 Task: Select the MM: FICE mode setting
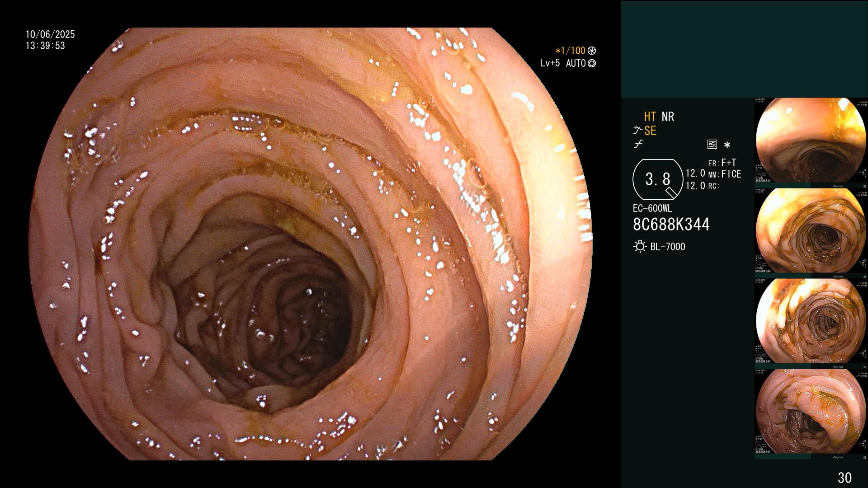coord(725,174)
